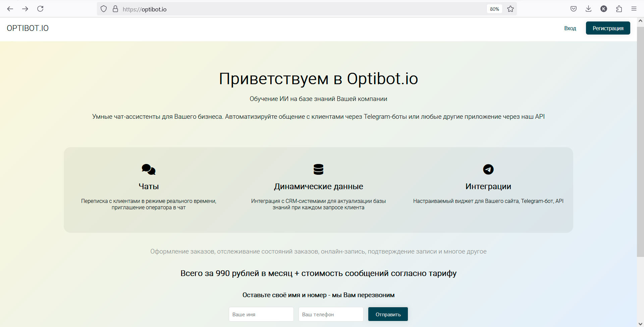Viewport: 644px width, 327px height.
Task: Click the Обучение ИИ на базе знаний subtitle
Action: coord(318,99)
